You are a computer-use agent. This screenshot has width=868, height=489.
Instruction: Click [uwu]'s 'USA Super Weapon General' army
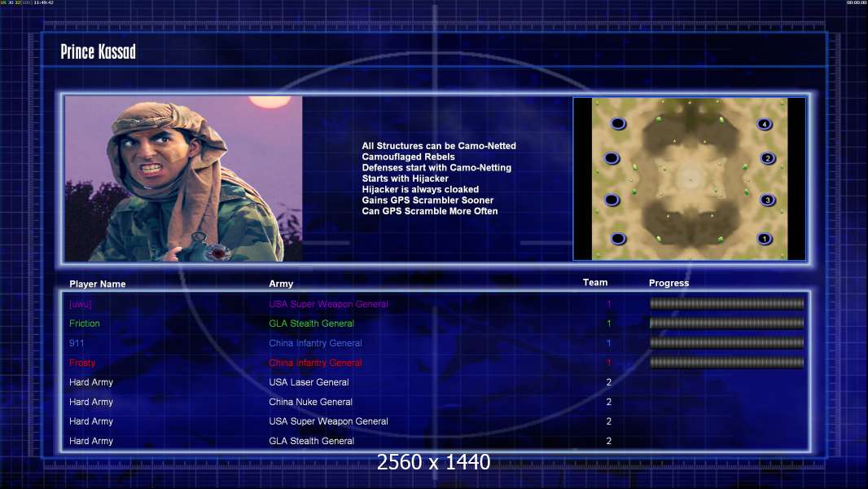coord(328,304)
